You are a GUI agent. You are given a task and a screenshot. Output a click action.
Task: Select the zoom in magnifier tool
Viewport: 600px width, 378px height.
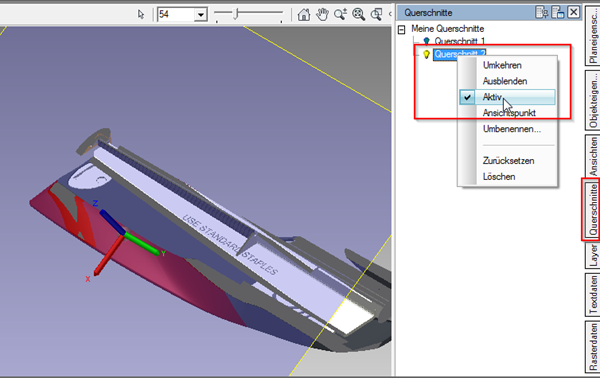coord(340,15)
